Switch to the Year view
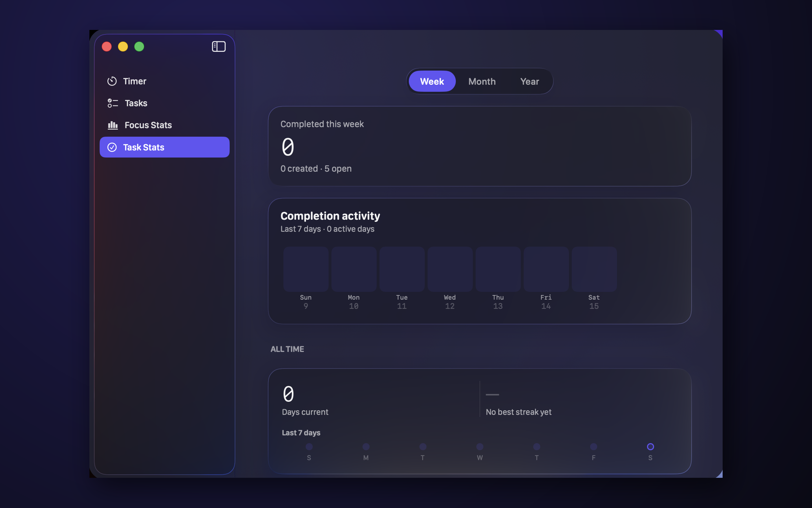Screen dimensions: 812x508 coord(529,81)
